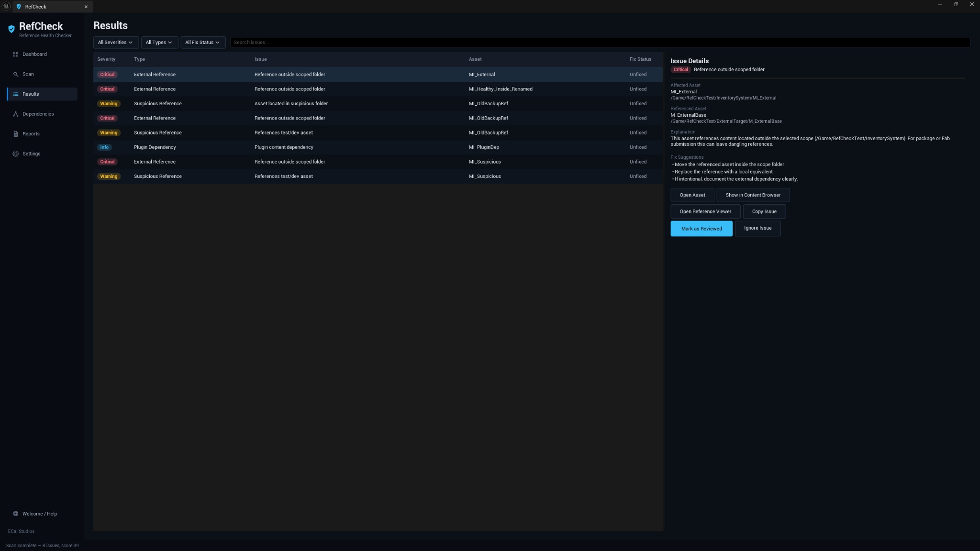Click the Scan complete status bar text

click(42, 546)
